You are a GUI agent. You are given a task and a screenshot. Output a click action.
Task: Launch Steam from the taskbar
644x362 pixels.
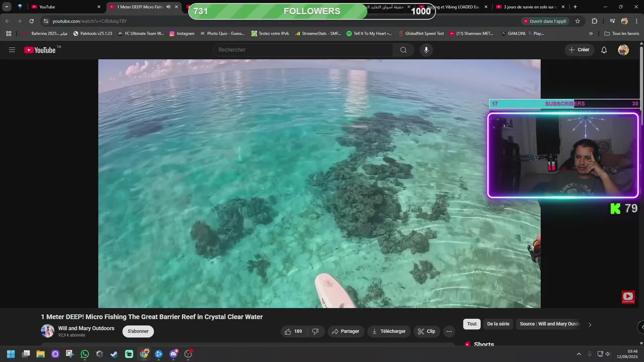[114, 354]
